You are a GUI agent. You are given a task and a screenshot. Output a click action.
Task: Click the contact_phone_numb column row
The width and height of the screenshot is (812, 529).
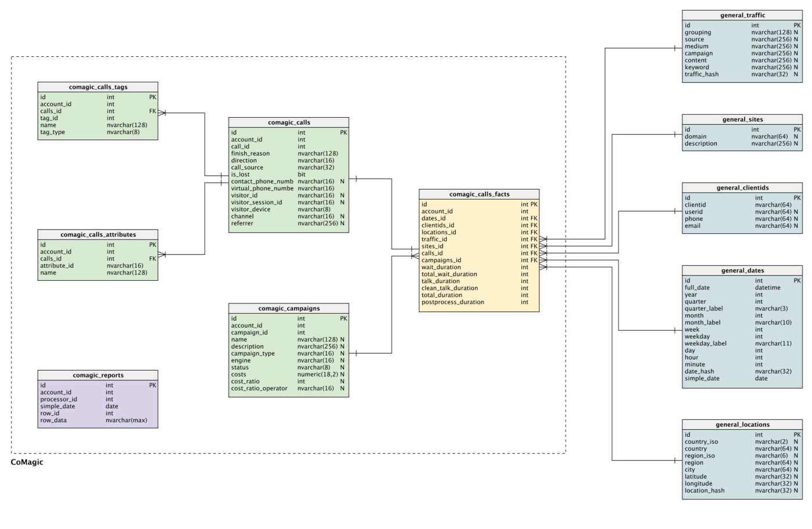click(x=289, y=182)
